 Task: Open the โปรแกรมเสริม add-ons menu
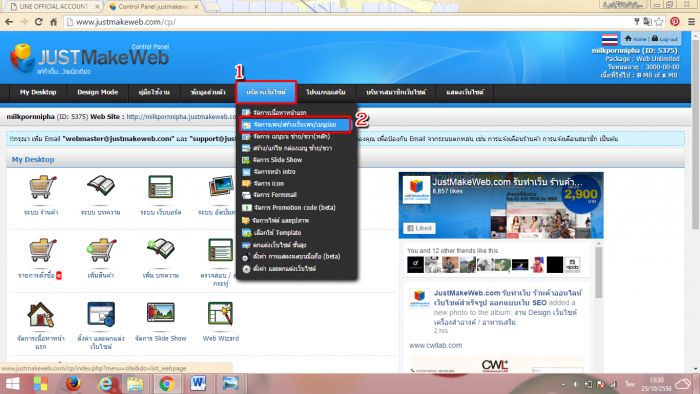[325, 92]
